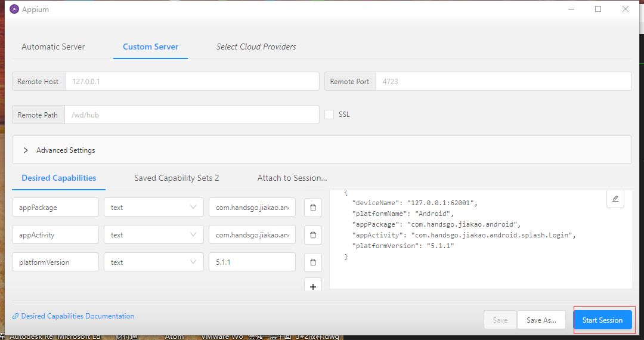This screenshot has width=644, height=340.
Task: Focus the Remote Path input field
Action: (x=192, y=115)
